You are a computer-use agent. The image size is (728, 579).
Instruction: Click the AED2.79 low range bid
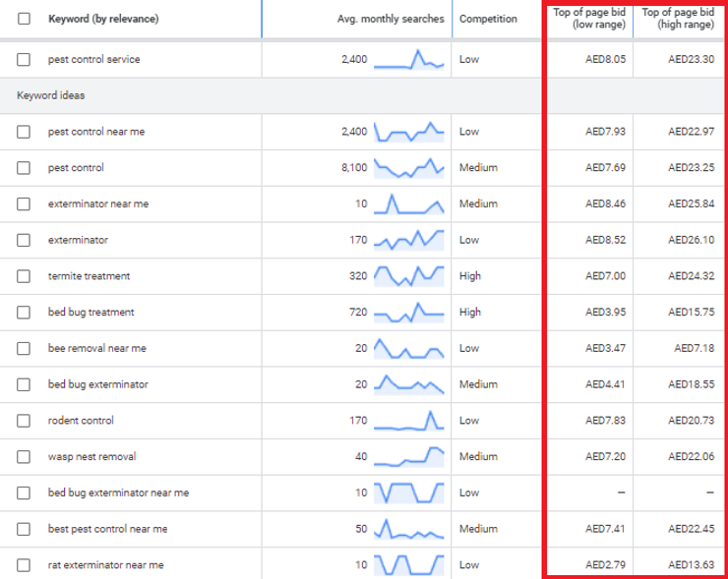[x=605, y=565]
